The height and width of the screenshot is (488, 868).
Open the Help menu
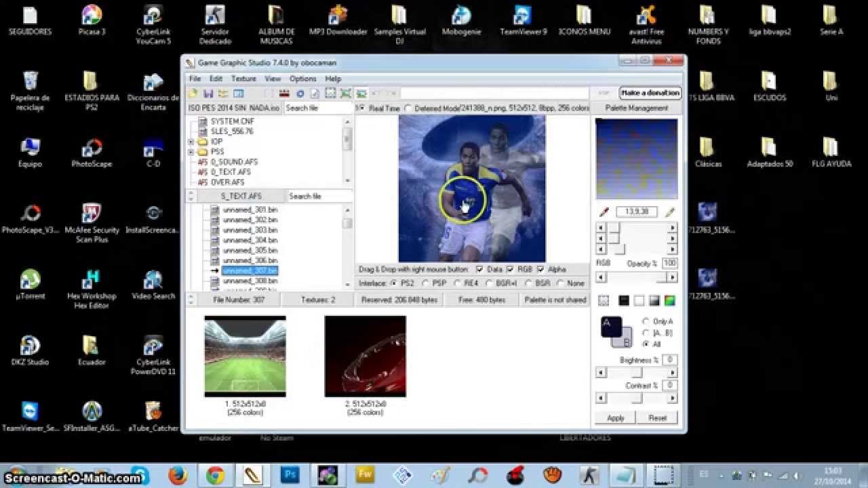pos(333,79)
